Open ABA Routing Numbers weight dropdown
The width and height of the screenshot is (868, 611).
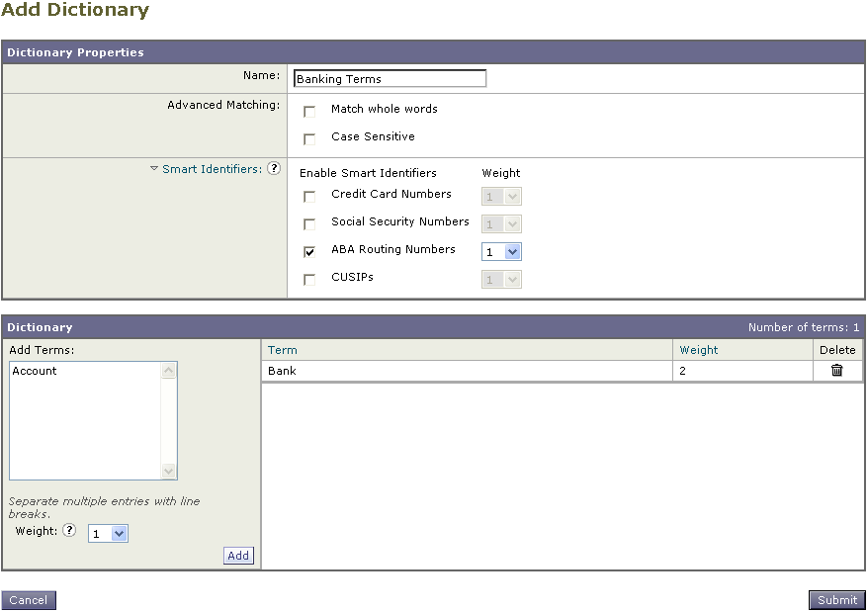[501, 252]
